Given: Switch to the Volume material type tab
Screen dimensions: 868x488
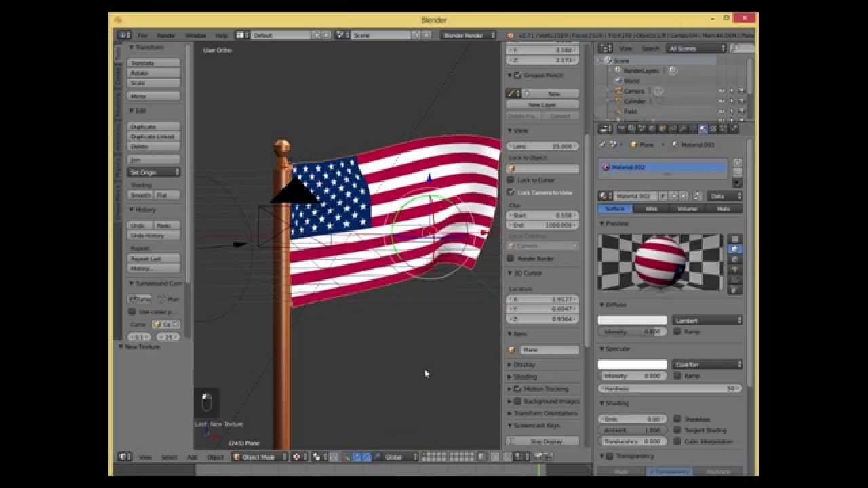Looking at the screenshot, I should coord(688,209).
